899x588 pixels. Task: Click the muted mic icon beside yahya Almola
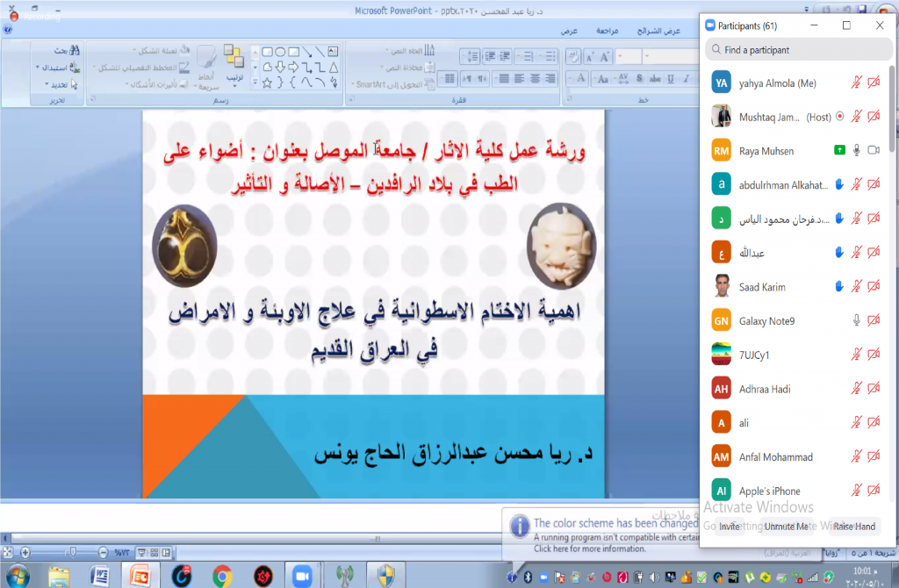coord(857,82)
